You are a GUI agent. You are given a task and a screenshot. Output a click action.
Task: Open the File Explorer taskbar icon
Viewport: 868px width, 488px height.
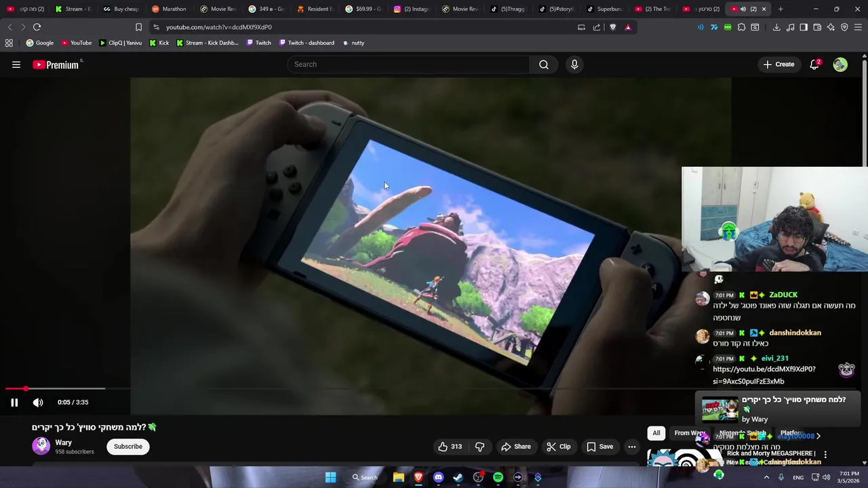[399, 477]
